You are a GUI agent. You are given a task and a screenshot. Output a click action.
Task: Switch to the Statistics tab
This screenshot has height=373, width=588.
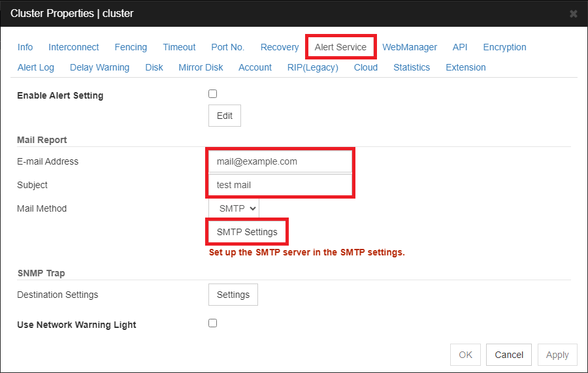(x=412, y=67)
